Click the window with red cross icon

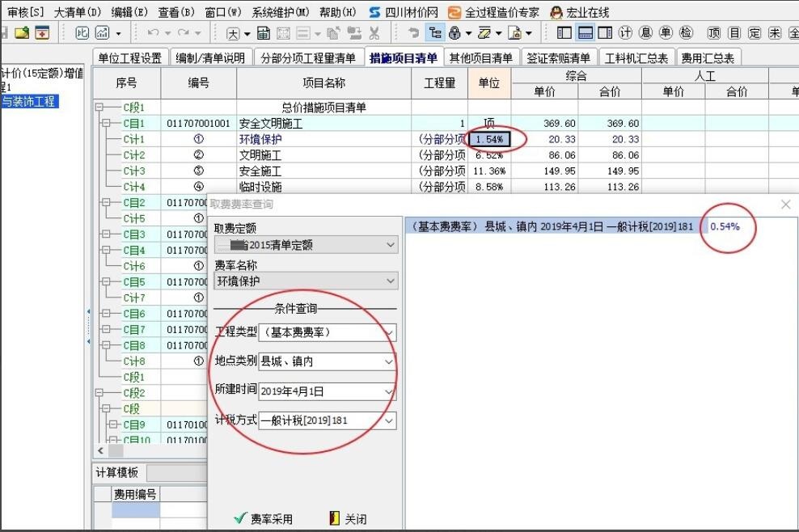[42, 33]
